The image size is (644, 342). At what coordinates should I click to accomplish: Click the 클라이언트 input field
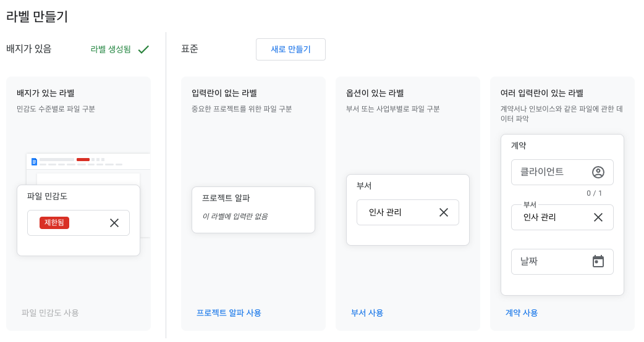tap(550, 172)
